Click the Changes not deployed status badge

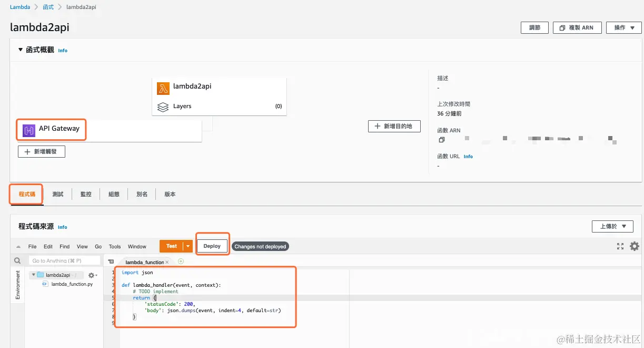pos(260,246)
